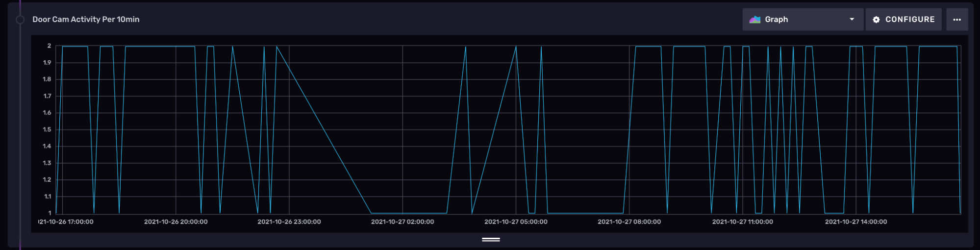The height and width of the screenshot is (250, 980).
Task: Click the gear icon beside CONFIGURE
Action: click(876, 20)
